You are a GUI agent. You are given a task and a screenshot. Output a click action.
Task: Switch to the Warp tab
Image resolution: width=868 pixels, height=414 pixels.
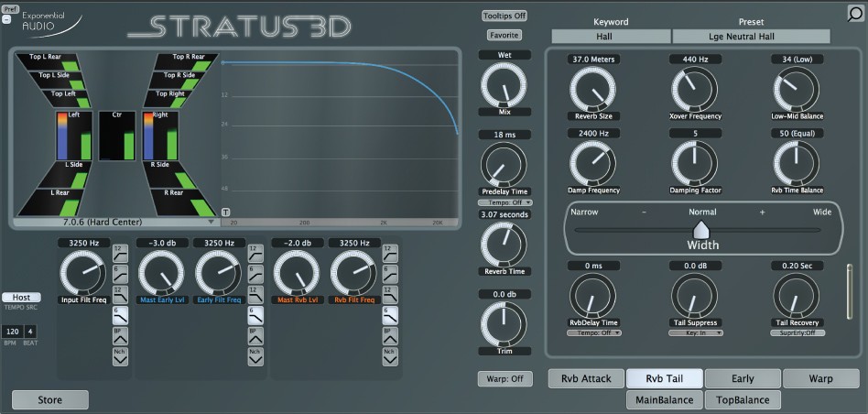click(x=820, y=379)
